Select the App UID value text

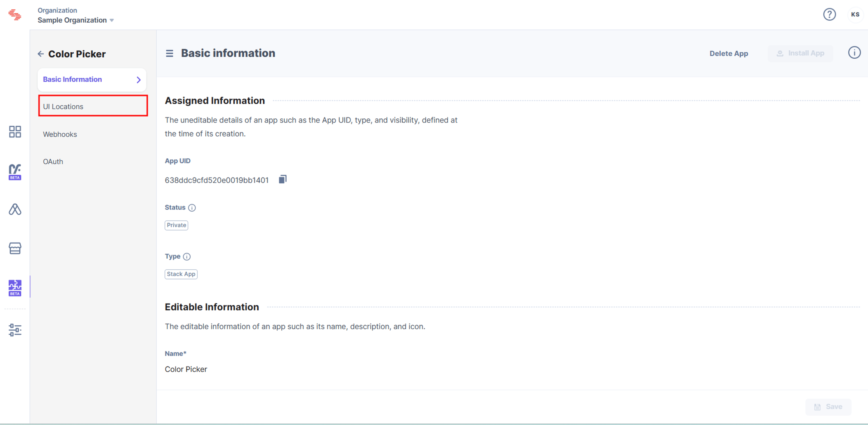click(x=217, y=180)
